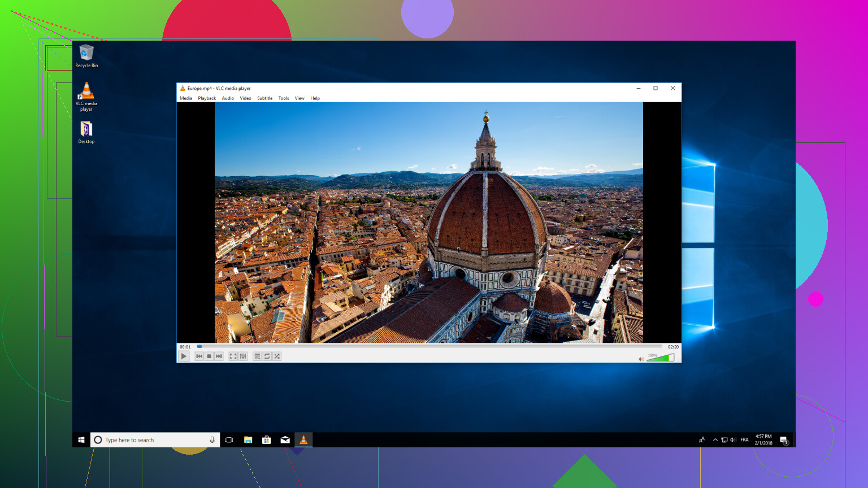The height and width of the screenshot is (488, 868).
Task: Open the Playback menu
Action: click(x=207, y=98)
